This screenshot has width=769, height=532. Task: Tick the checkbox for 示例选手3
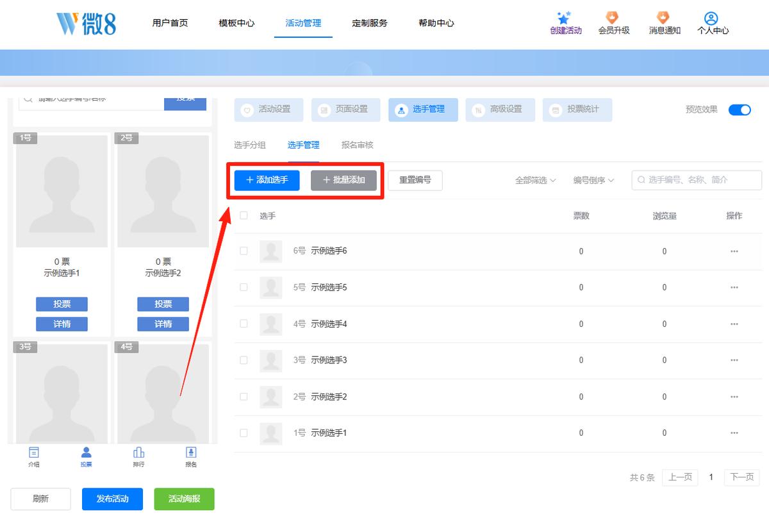coord(244,360)
